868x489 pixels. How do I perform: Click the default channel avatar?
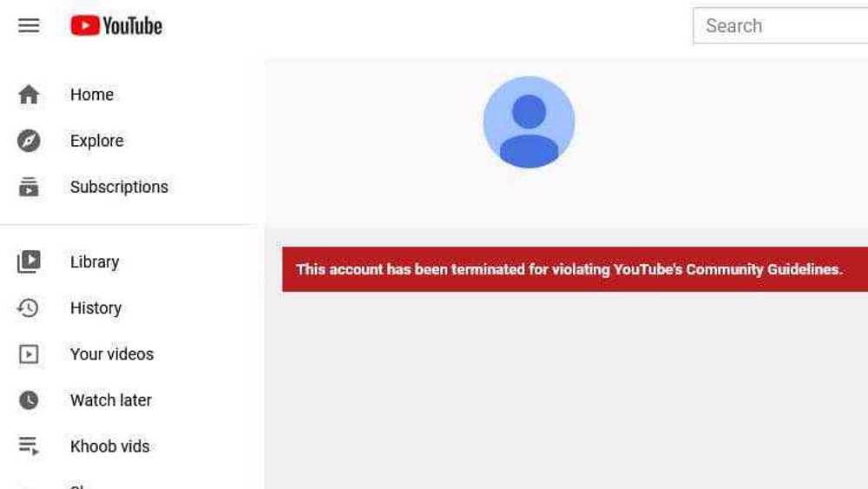[x=529, y=122]
